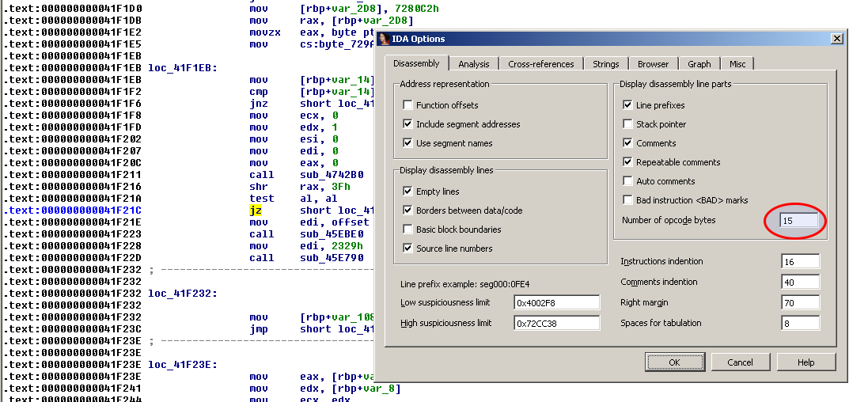Switch to the Analysis tab
This screenshot has width=868, height=402.
473,64
